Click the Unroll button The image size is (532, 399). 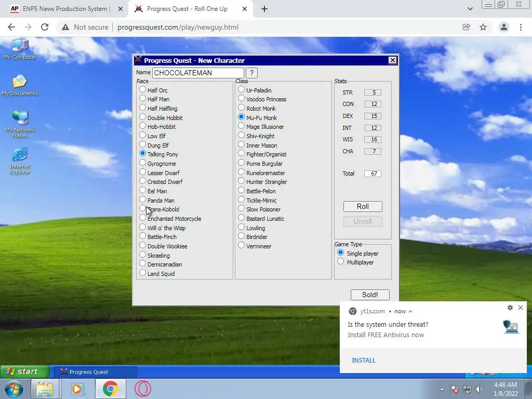(363, 221)
